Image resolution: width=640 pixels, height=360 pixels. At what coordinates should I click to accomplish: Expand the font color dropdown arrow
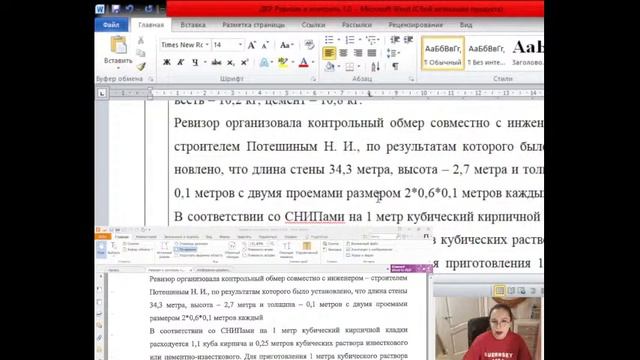coord(313,62)
